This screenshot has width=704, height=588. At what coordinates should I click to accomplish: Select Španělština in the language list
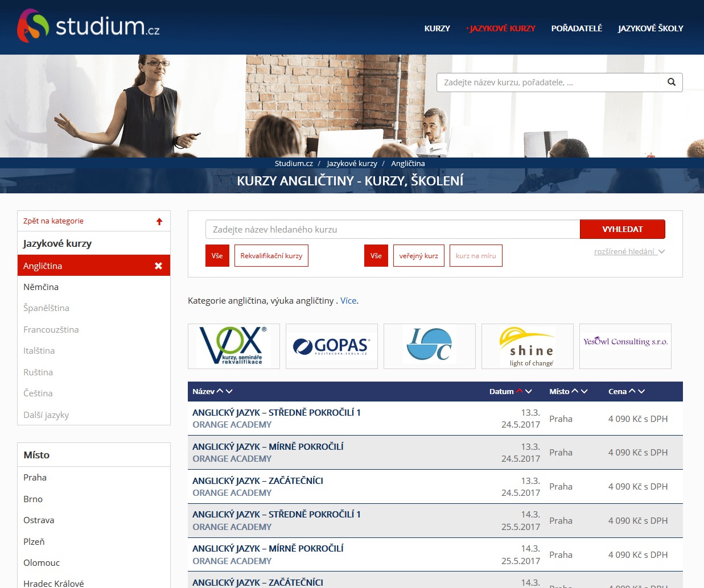(94, 308)
